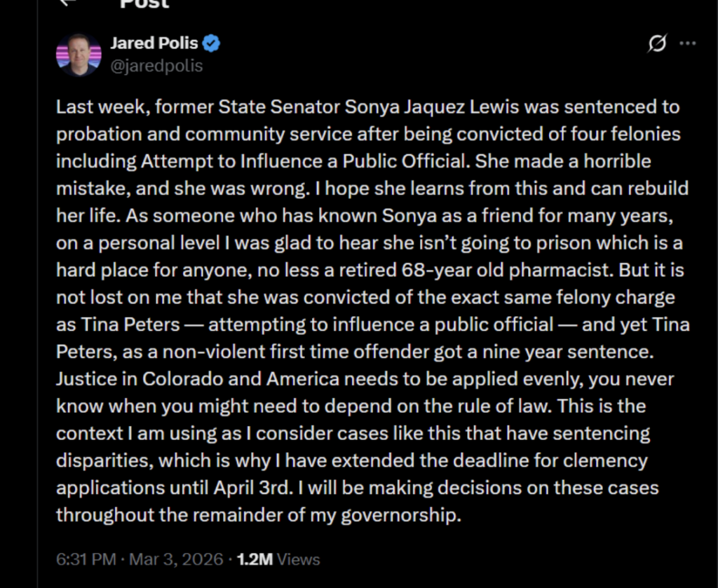718x588 pixels.
Task: Click the back arrow beside Post
Action: click(x=67, y=2)
